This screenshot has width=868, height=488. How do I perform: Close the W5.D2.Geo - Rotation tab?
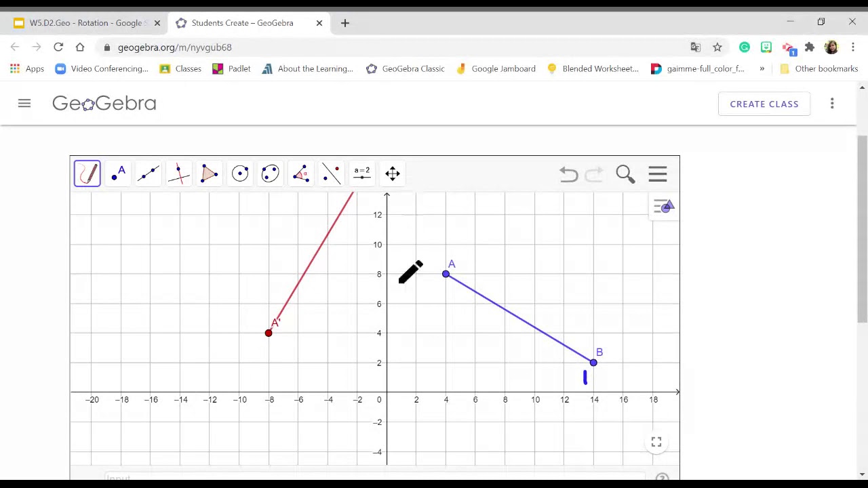coord(157,23)
